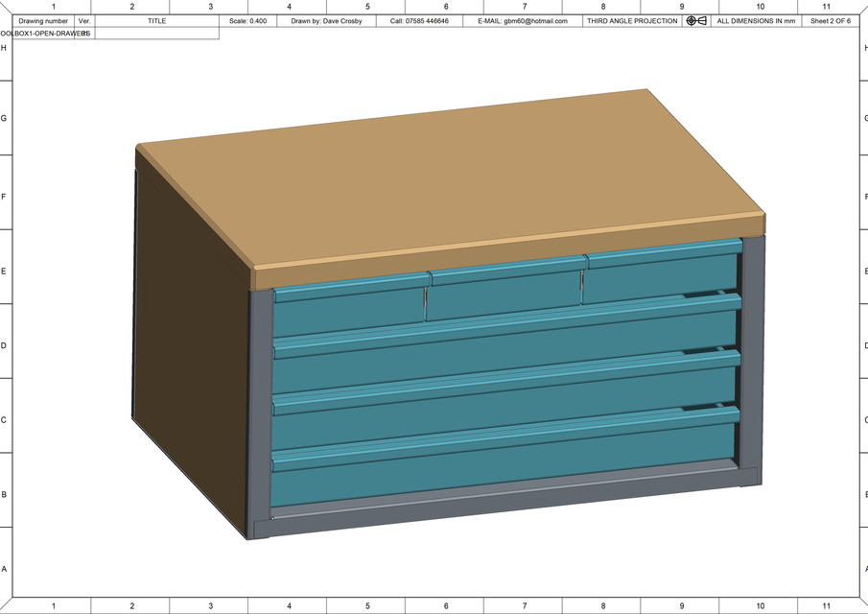
Task: Select column number 6 on the bottom border
Action: click(x=445, y=607)
